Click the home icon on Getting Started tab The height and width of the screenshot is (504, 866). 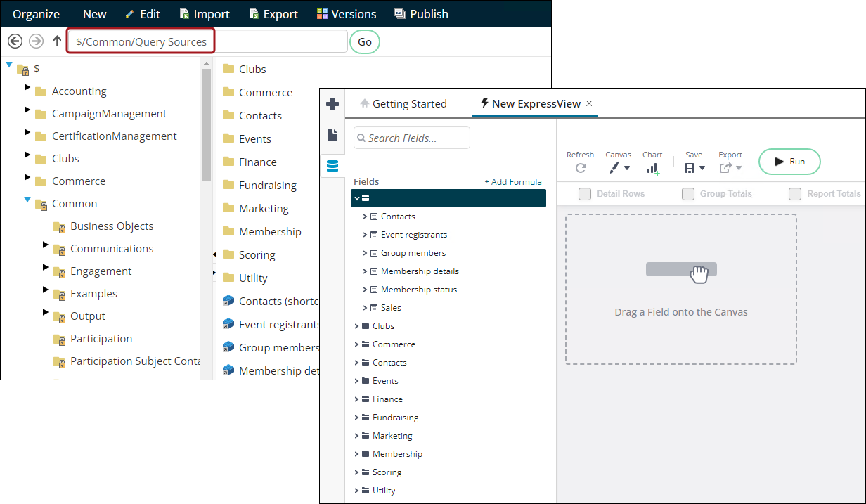[364, 103]
